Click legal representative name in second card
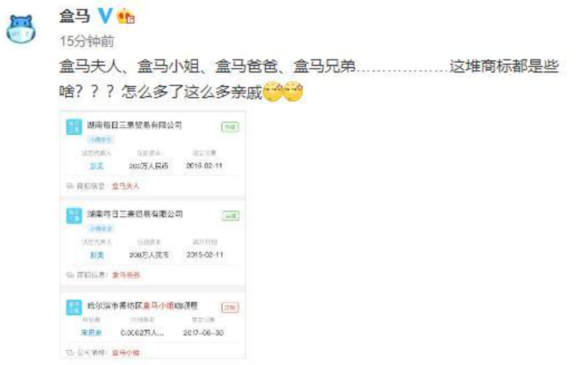This screenshot has height=365, width=588. point(97,255)
